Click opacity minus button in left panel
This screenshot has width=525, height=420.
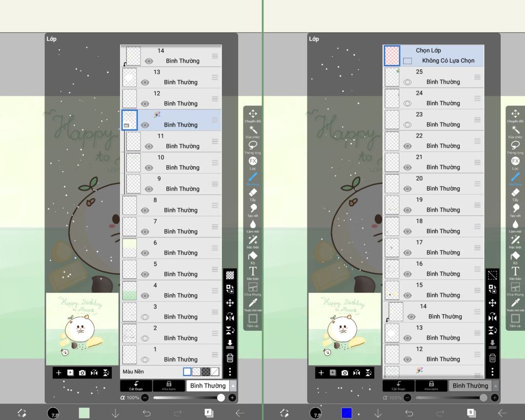click(145, 397)
